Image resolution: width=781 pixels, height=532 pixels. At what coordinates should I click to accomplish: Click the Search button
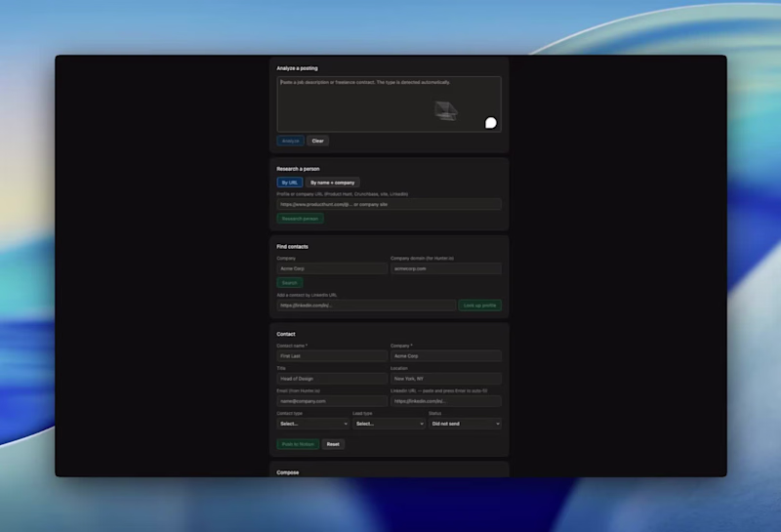[289, 282]
